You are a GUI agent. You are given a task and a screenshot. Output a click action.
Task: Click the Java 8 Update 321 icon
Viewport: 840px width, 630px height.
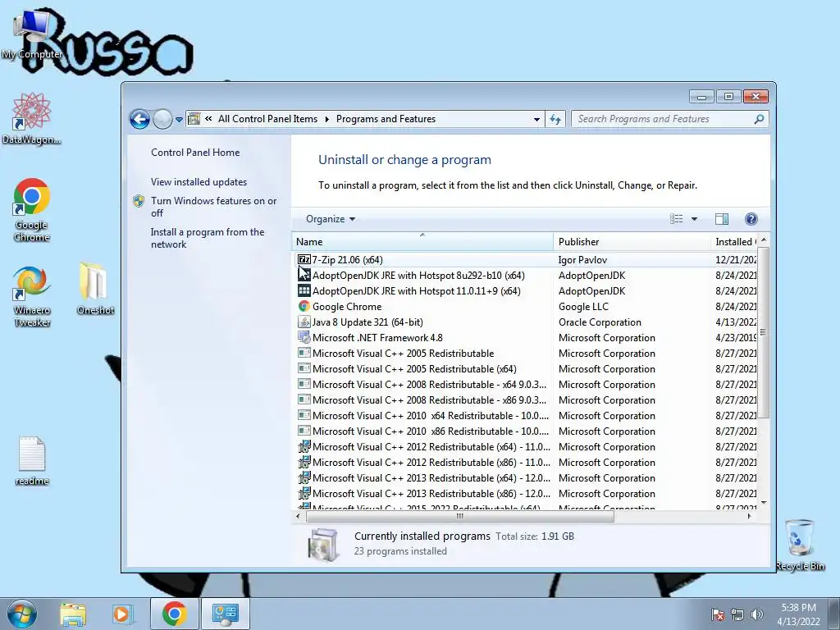pos(304,322)
